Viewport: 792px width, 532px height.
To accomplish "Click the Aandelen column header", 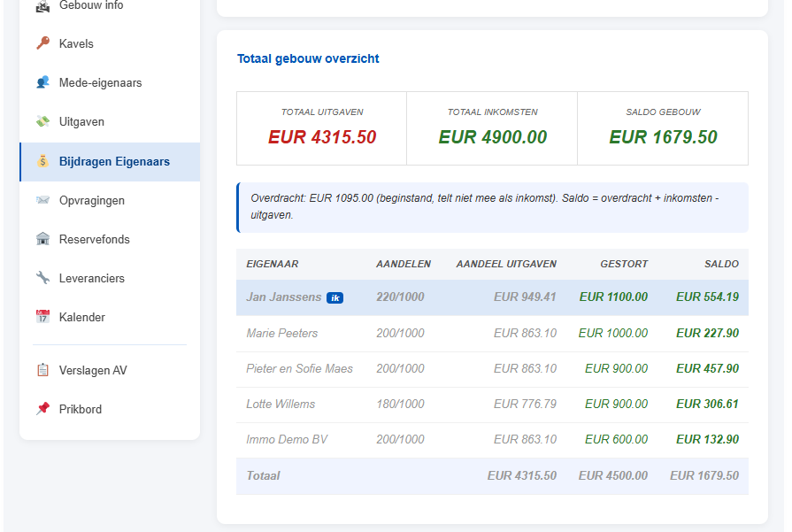I will (x=404, y=265).
